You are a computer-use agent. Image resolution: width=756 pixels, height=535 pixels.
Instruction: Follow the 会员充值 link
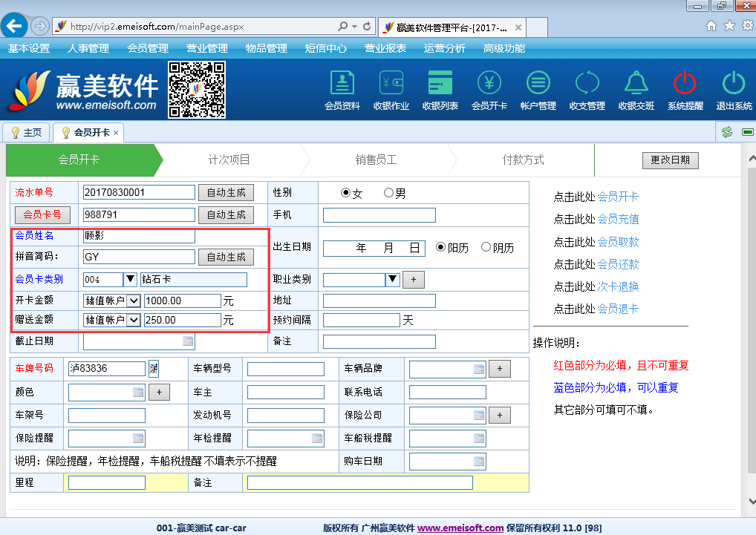tap(618, 219)
